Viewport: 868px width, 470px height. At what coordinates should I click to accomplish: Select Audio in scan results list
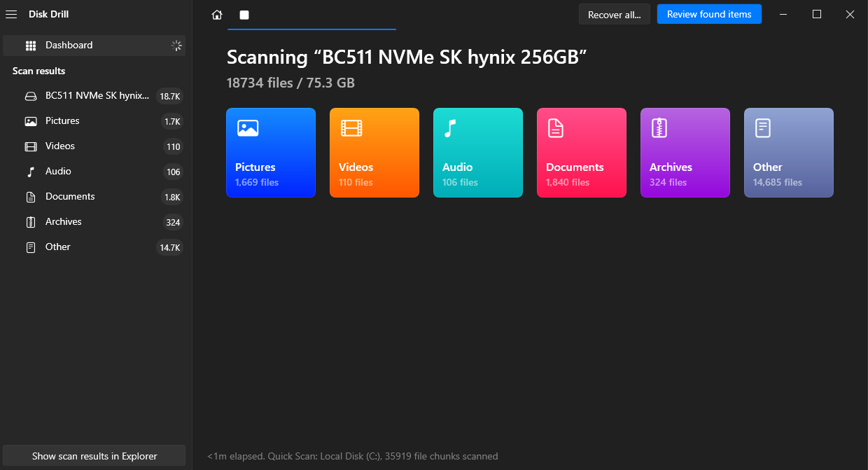click(x=94, y=172)
